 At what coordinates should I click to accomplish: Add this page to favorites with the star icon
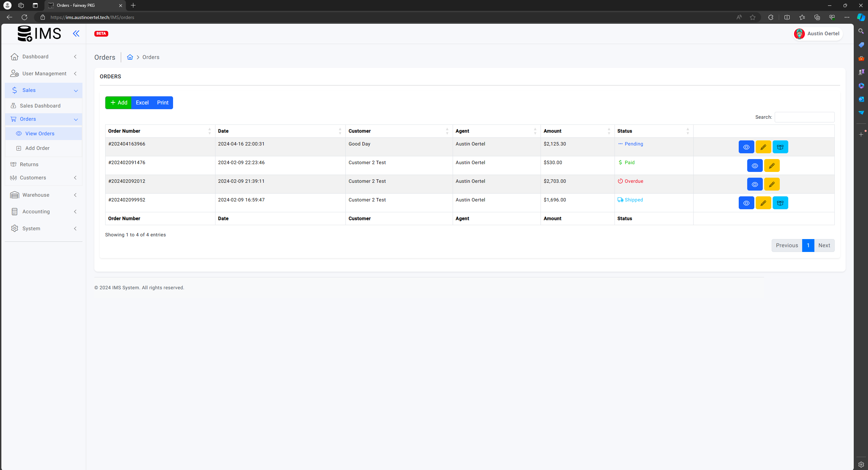[x=752, y=17]
